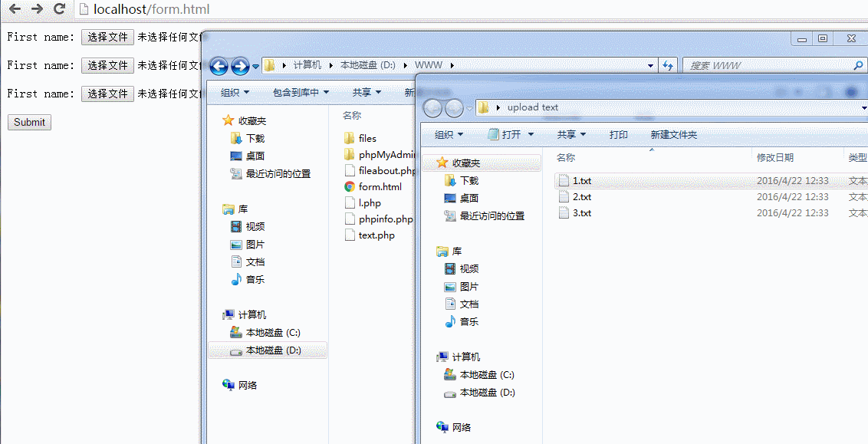Go forward in the WWW explorer window
This screenshot has width=868, height=444.
tap(240, 66)
